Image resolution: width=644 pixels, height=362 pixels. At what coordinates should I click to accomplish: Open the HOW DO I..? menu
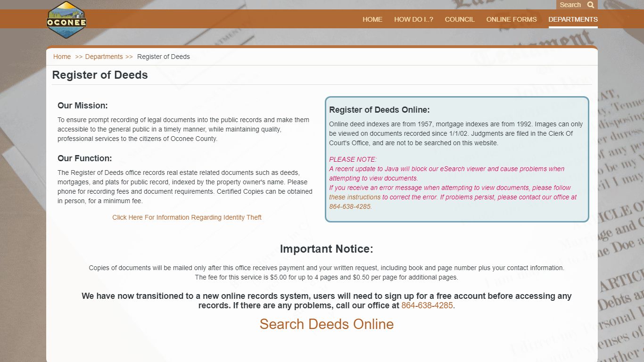tap(413, 19)
